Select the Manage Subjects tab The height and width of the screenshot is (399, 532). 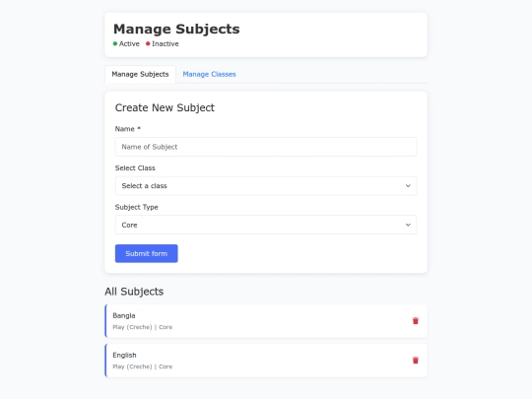[140, 74]
